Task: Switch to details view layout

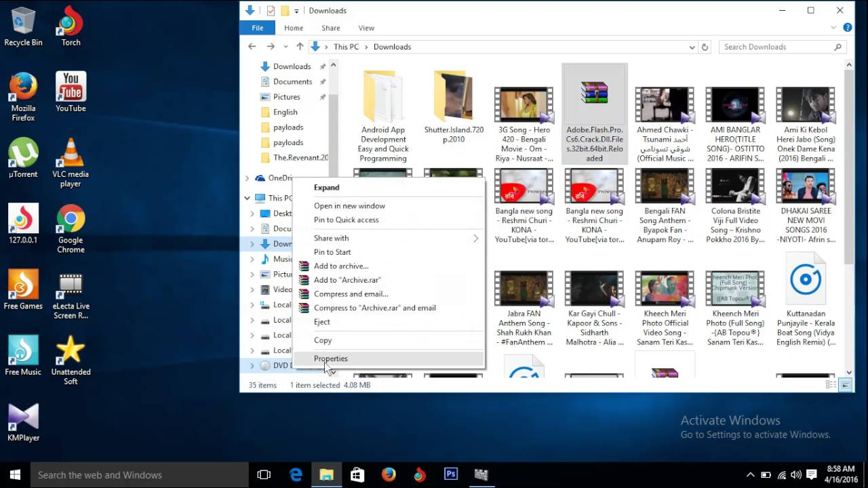Action: pyautogui.click(x=831, y=385)
